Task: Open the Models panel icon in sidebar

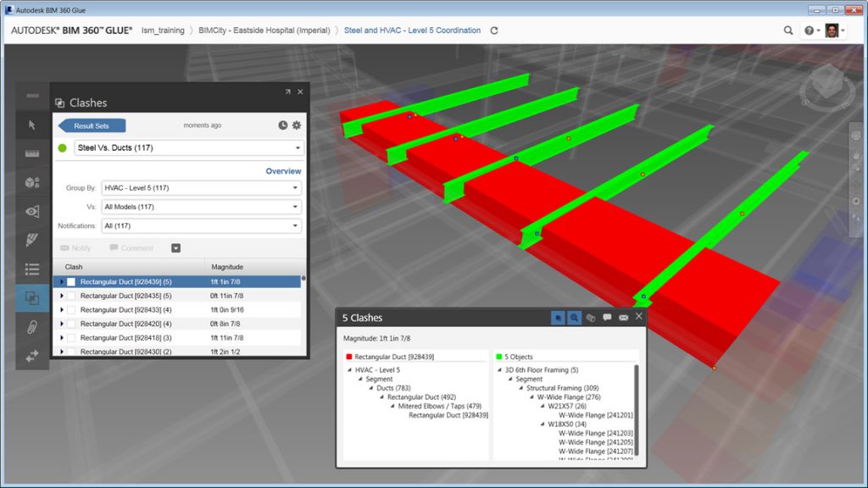Action: 32,183
